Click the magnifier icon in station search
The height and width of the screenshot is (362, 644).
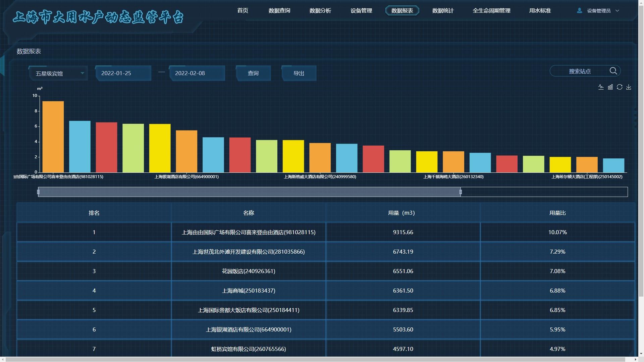tap(613, 71)
